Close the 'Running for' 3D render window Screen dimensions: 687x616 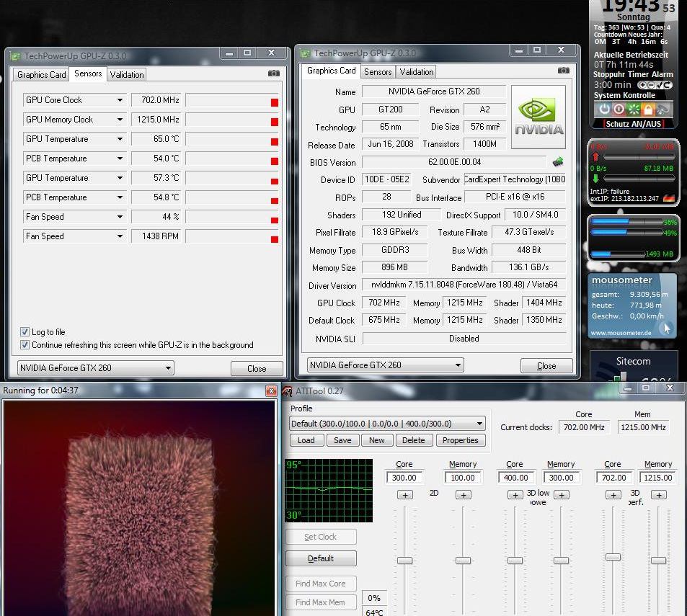[x=271, y=390]
